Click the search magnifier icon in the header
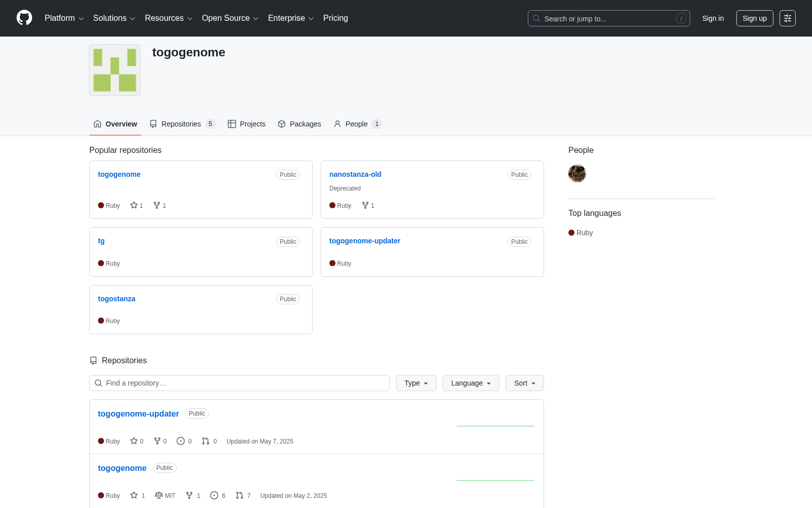 536,18
